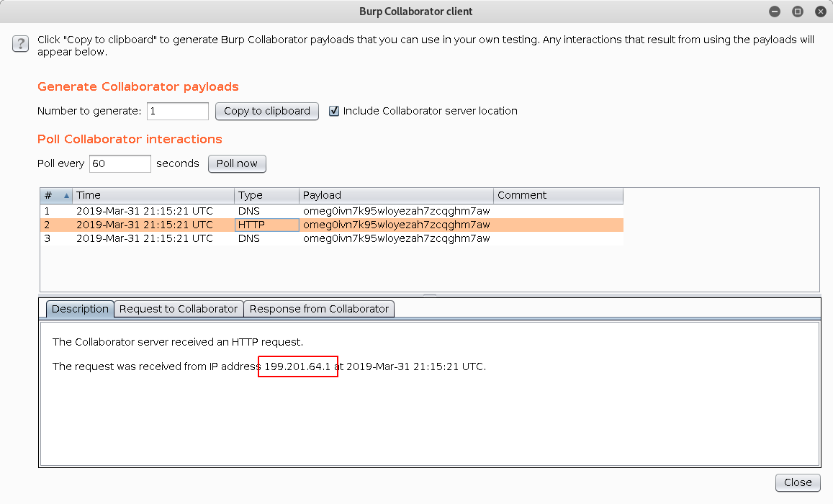Click IP address 199.201.64.1 in description
The image size is (833, 504).
297,366
